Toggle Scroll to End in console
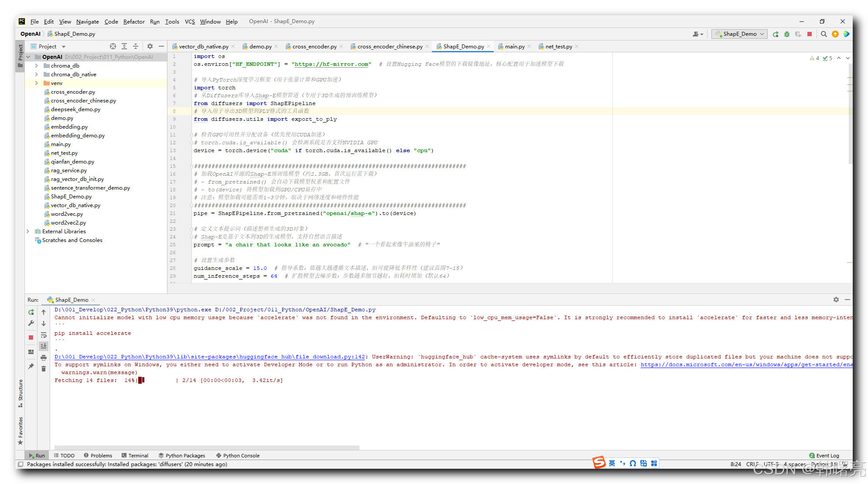This screenshot has height=484, width=868. tap(44, 346)
